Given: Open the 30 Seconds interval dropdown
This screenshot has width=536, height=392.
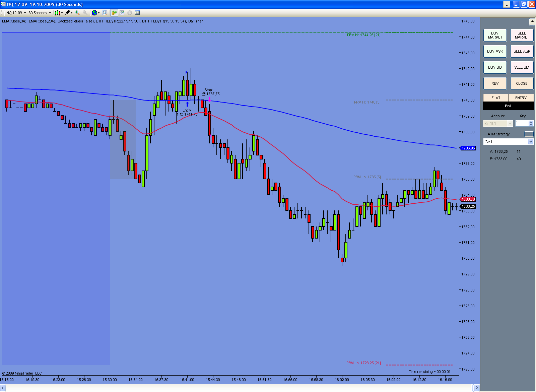Looking at the screenshot, I should point(40,13).
